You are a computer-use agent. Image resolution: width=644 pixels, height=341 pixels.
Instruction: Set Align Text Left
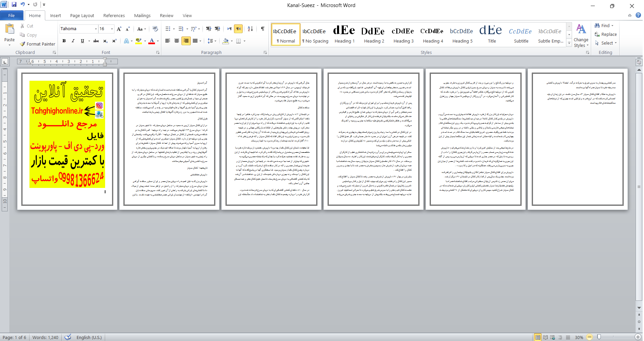coord(168,41)
